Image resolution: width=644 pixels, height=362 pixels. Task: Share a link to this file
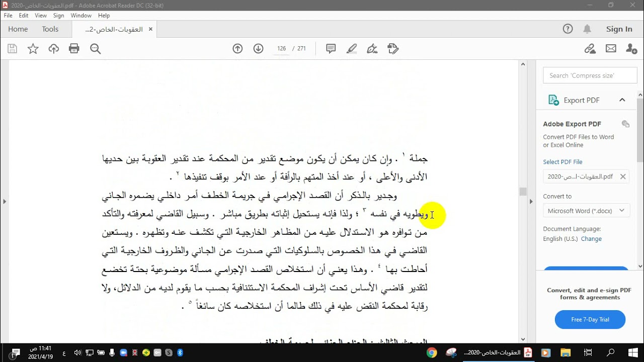pos(590,49)
